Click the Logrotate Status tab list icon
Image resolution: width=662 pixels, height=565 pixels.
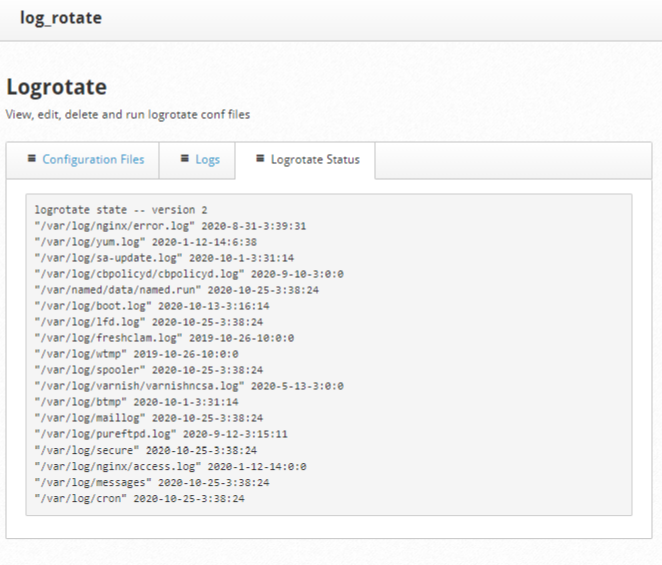[260, 158]
